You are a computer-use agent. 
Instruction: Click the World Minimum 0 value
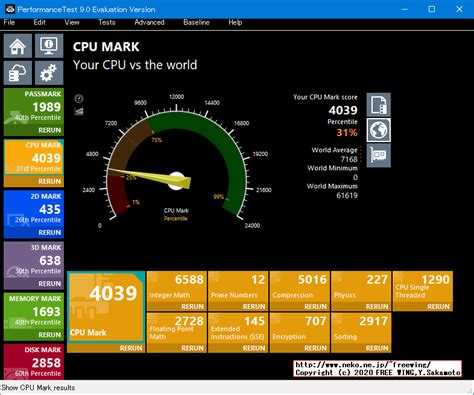(355, 177)
